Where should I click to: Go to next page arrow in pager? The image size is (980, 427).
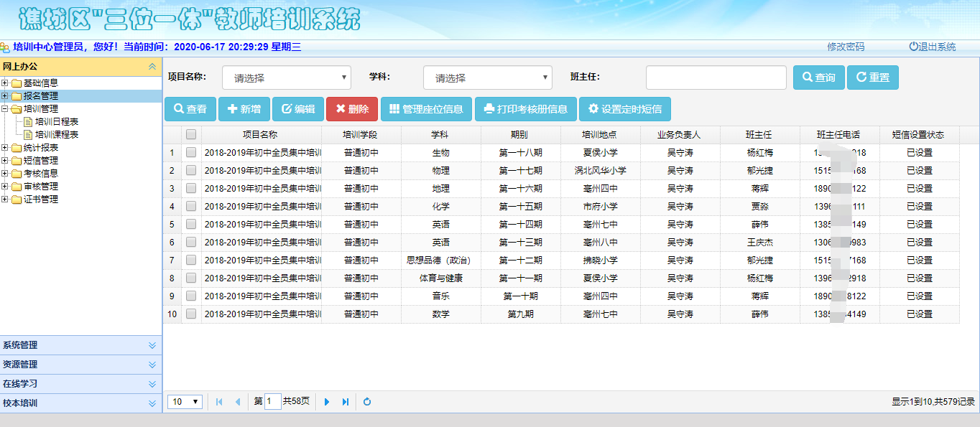click(327, 402)
